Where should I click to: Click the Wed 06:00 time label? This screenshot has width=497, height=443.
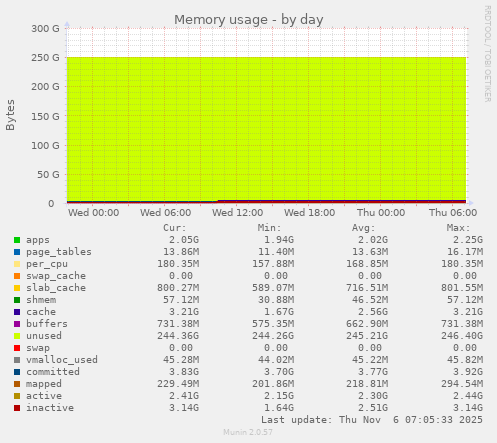(166, 213)
